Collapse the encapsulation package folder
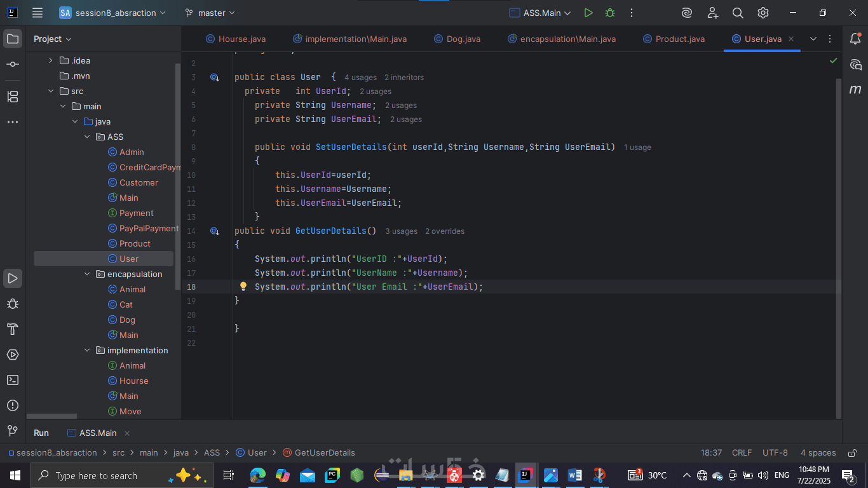The width and height of the screenshot is (868, 488). pyautogui.click(x=88, y=274)
